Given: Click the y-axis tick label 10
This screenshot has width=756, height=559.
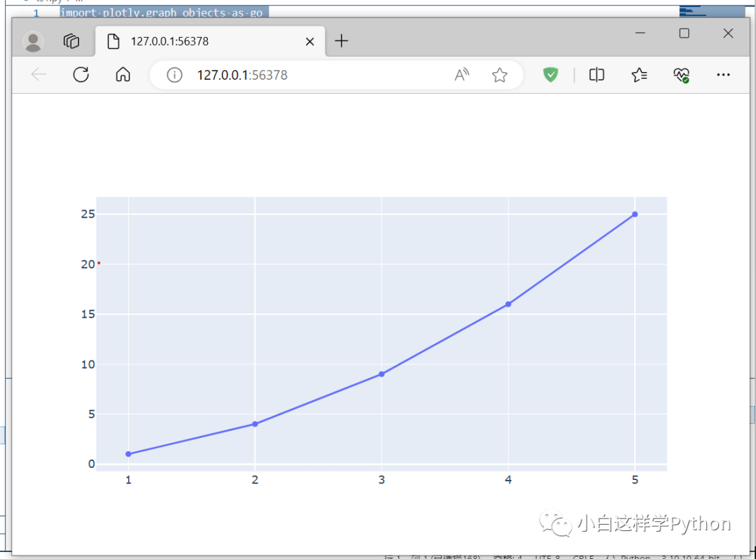Looking at the screenshot, I should click(x=87, y=365).
